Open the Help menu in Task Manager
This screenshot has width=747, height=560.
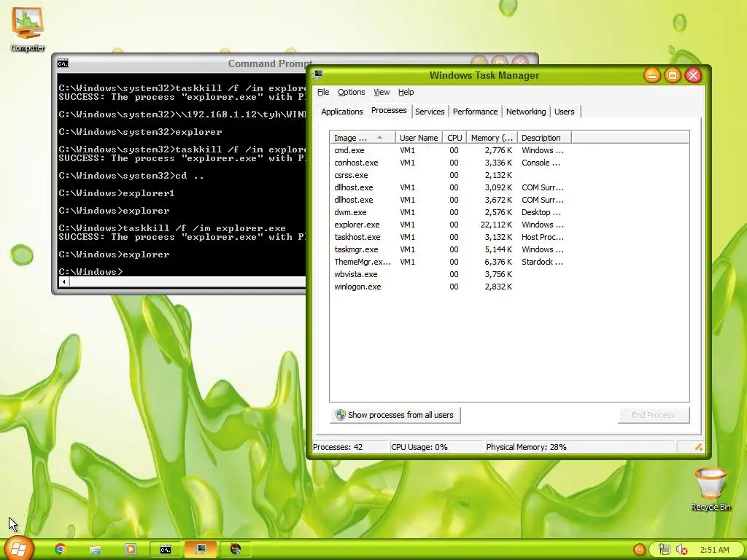click(x=406, y=92)
